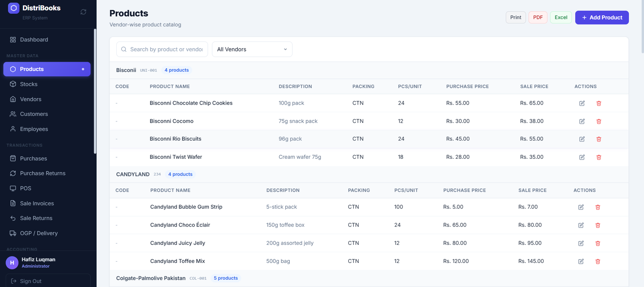This screenshot has width=644, height=287.
Task: Export products as PDF
Action: 538,17
